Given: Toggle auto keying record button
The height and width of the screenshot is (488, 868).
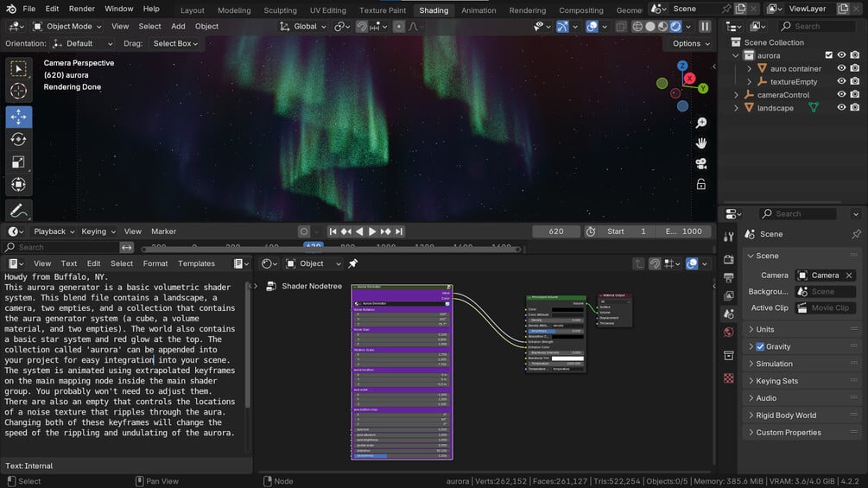Looking at the screenshot, I should [x=303, y=231].
